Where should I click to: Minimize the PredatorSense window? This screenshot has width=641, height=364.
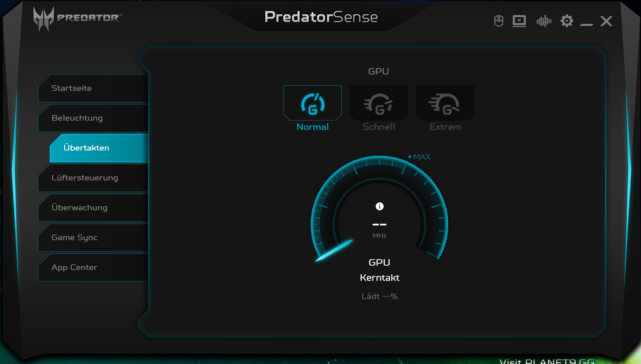point(586,23)
